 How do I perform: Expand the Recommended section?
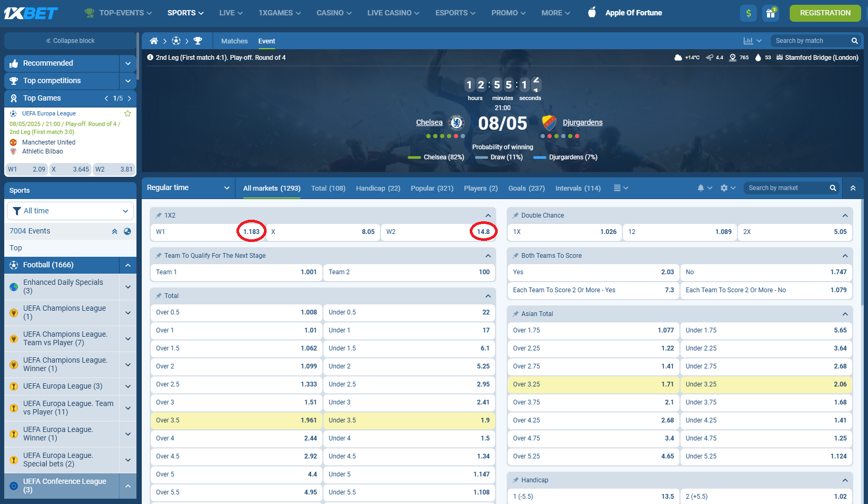pos(128,64)
